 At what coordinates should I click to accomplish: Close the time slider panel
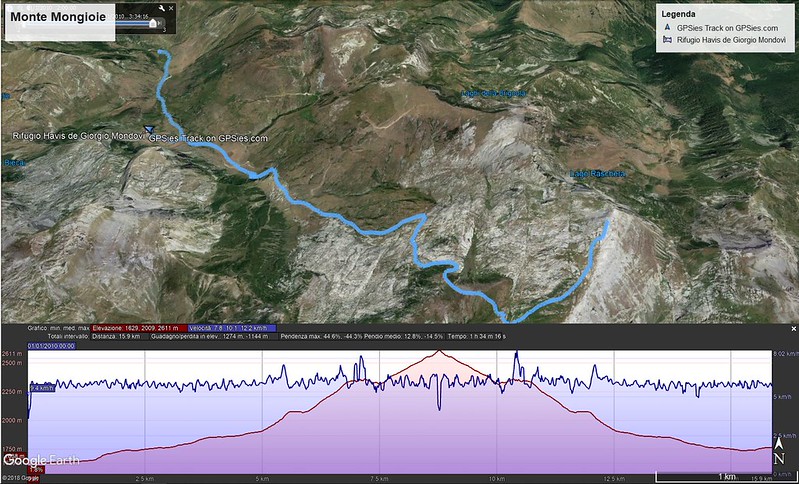(171, 8)
